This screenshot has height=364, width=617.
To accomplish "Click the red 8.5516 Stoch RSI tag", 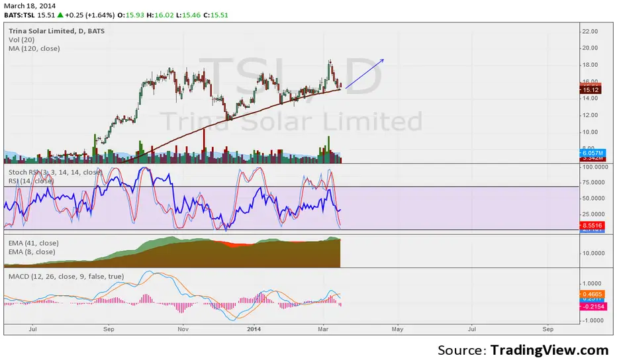I will 592,226.
